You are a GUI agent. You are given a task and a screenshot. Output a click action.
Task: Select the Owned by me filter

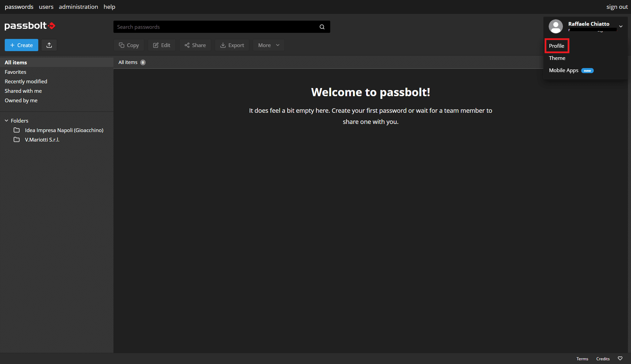tap(57, 100)
